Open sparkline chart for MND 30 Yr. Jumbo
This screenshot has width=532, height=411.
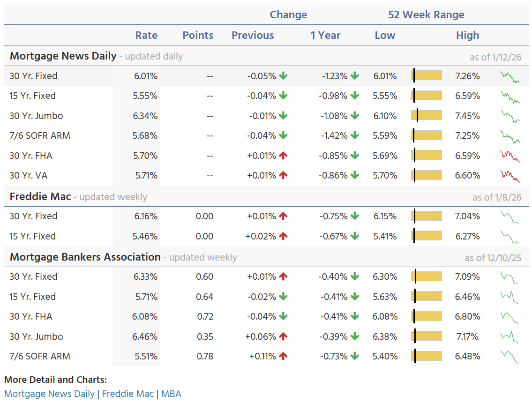[510, 117]
